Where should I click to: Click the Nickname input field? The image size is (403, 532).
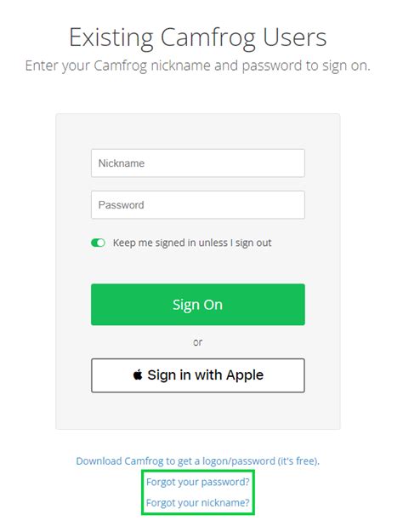click(x=198, y=163)
